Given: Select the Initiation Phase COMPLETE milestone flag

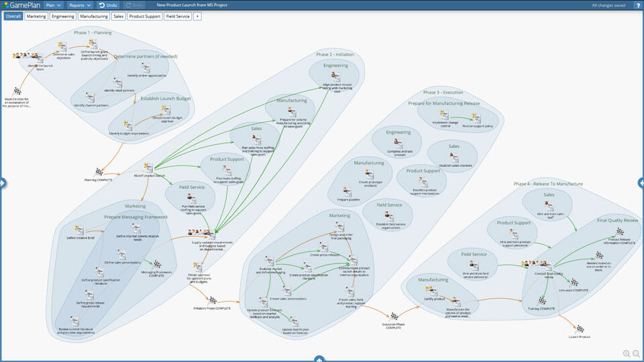Looking at the screenshot, I should [x=213, y=300].
